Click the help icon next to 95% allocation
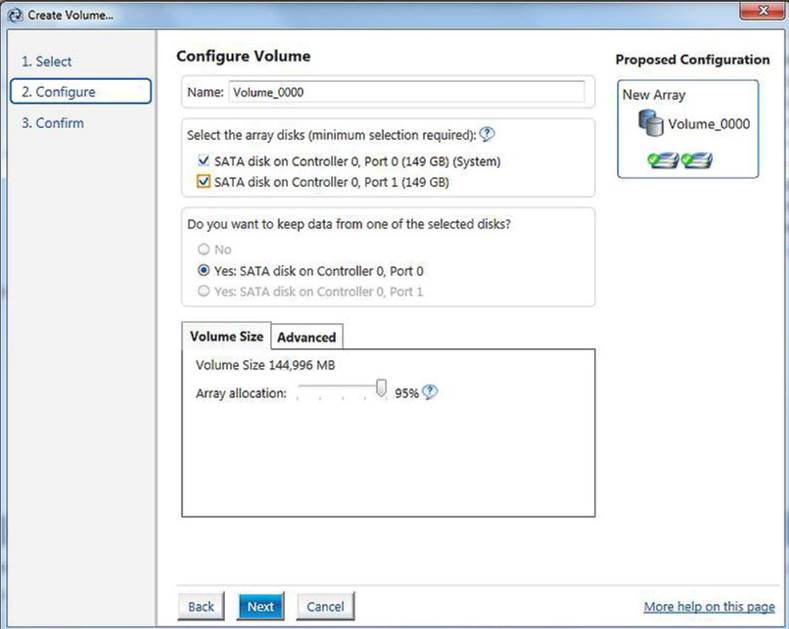The image size is (789, 629). pyautogui.click(x=429, y=392)
